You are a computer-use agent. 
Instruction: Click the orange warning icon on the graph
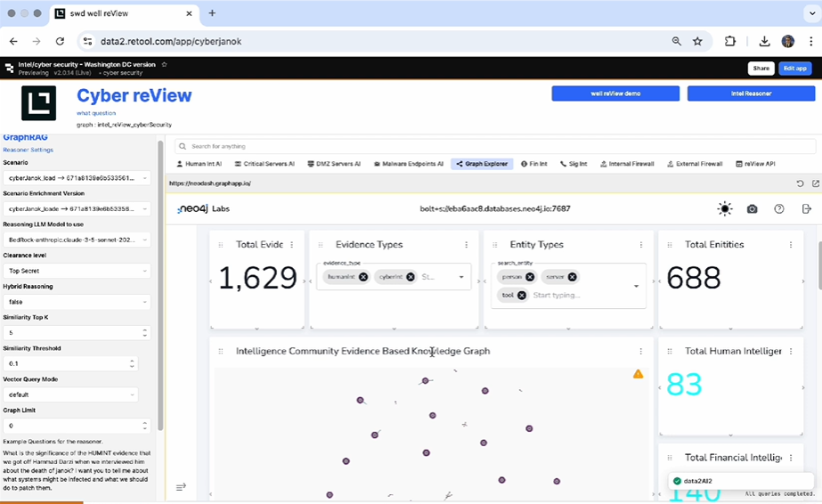tap(638, 374)
